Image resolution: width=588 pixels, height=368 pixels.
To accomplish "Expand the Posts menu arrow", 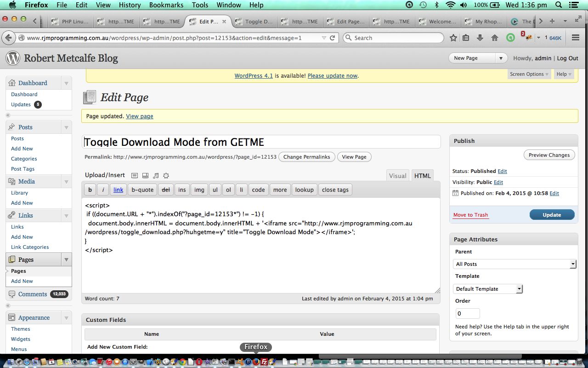I will pos(66,127).
